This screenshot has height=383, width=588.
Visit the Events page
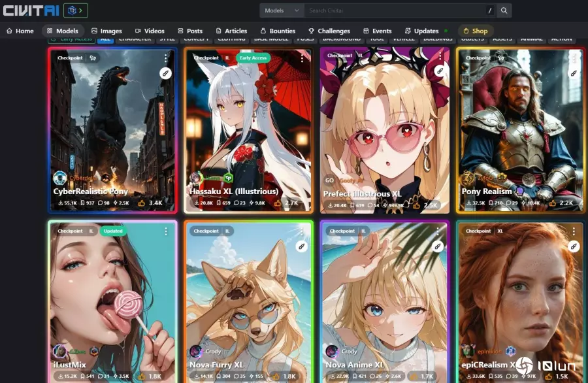point(377,31)
